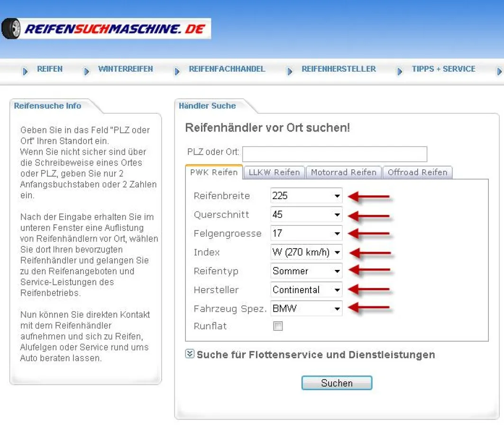The width and height of the screenshot is (504, 427).
Task: Click the arrow icon beside REIFEN menu
Action: pos(25,71)
